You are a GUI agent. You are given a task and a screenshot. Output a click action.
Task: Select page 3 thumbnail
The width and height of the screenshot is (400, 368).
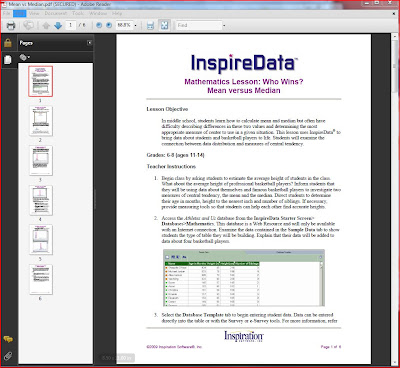[41, 160]
